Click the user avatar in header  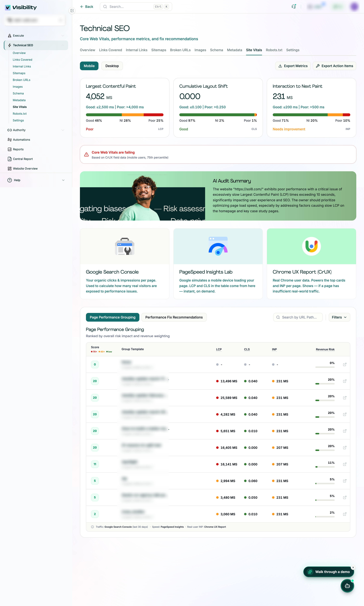tap(354, 7)
